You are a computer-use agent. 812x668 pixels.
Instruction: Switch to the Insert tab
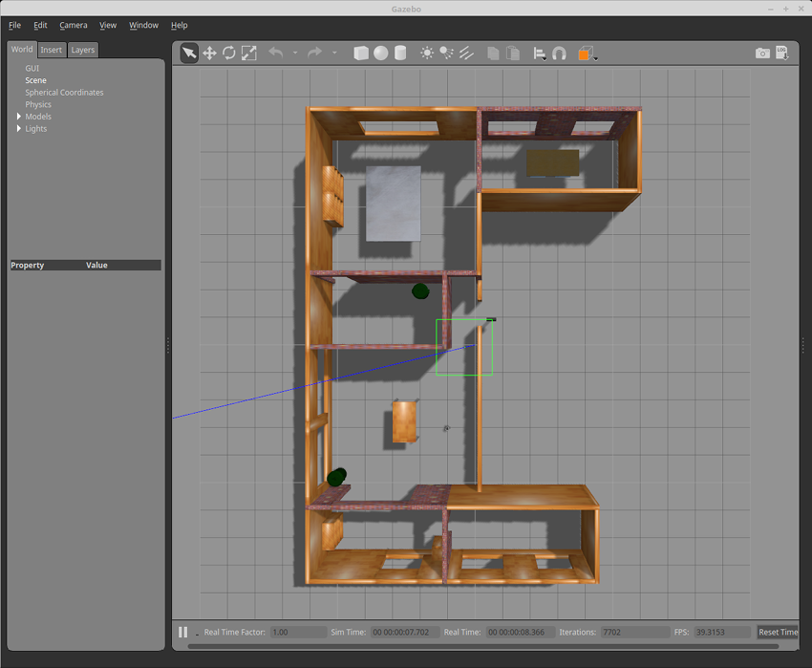pos(51,49)
